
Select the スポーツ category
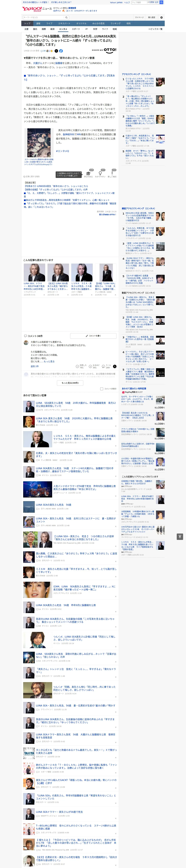pos(76,29)
